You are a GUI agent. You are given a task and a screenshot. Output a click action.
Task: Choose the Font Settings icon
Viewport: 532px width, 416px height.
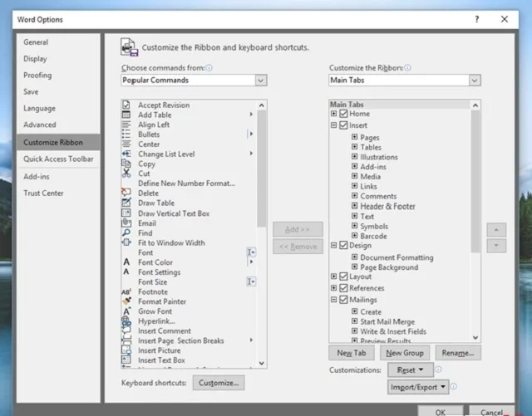(126, 272)
